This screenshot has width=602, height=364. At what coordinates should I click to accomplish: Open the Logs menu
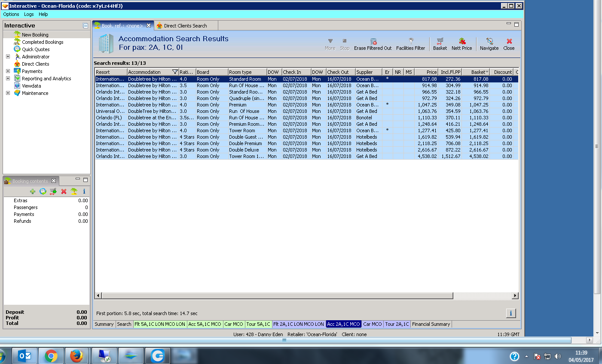coord(29,14)
